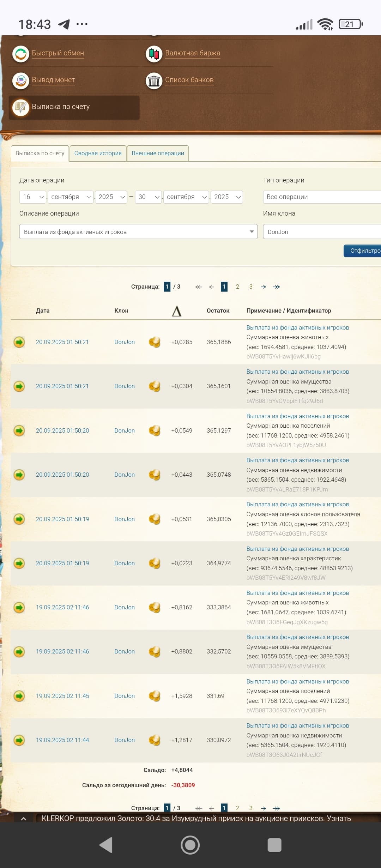
Task: Go to page 2 in top pagination
Action: click(237, 287)
